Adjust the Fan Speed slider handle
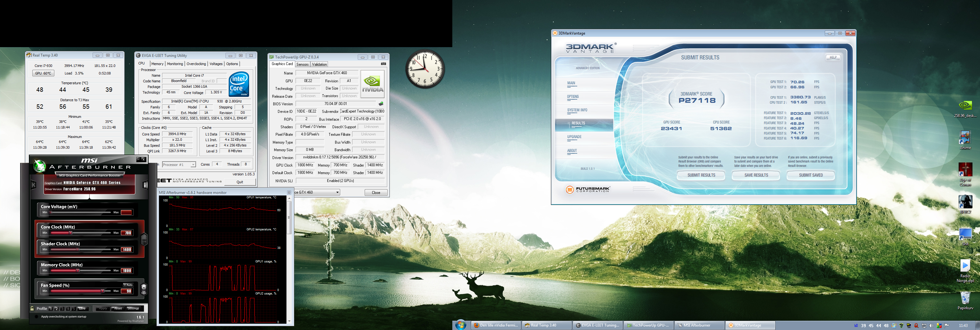Viewport: 980px width, 330px height. tap(102, 291)
